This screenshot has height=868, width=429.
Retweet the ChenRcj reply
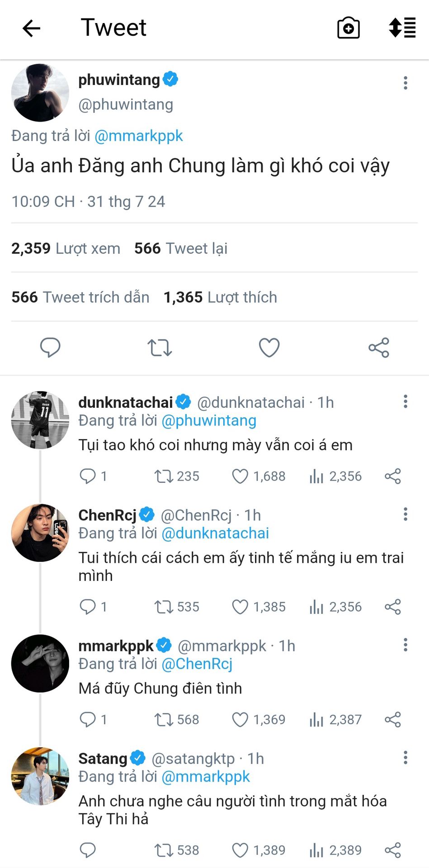coord(164,607)
